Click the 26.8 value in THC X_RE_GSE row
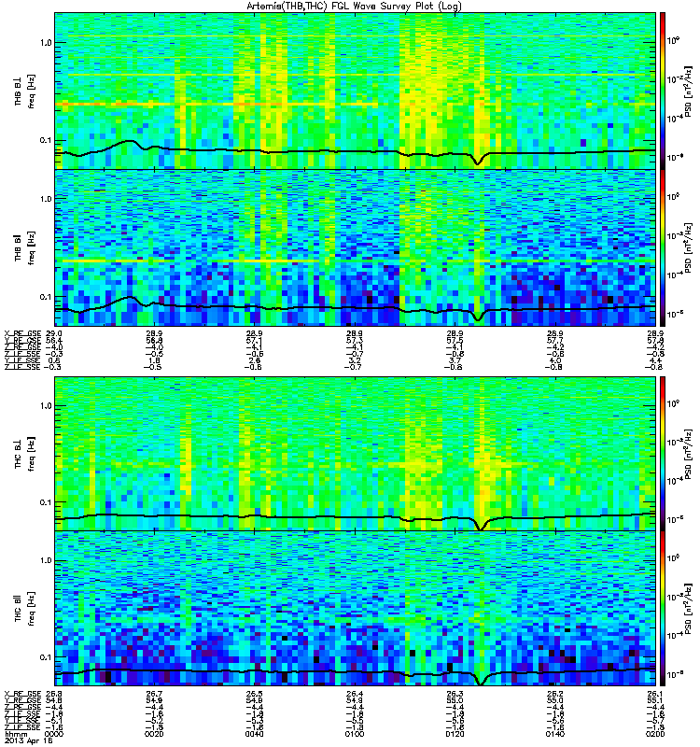 pyautogui.click(x=53, y=694)
